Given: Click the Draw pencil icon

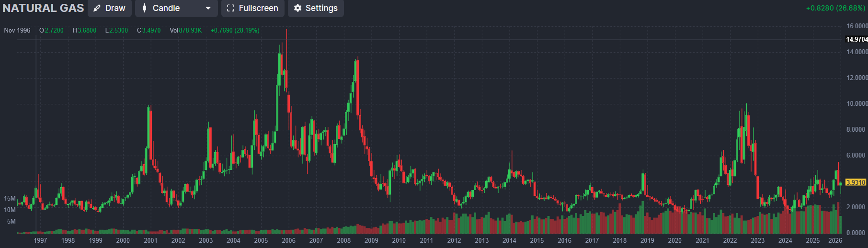Looking at the screenshot, I should [97, 8].
